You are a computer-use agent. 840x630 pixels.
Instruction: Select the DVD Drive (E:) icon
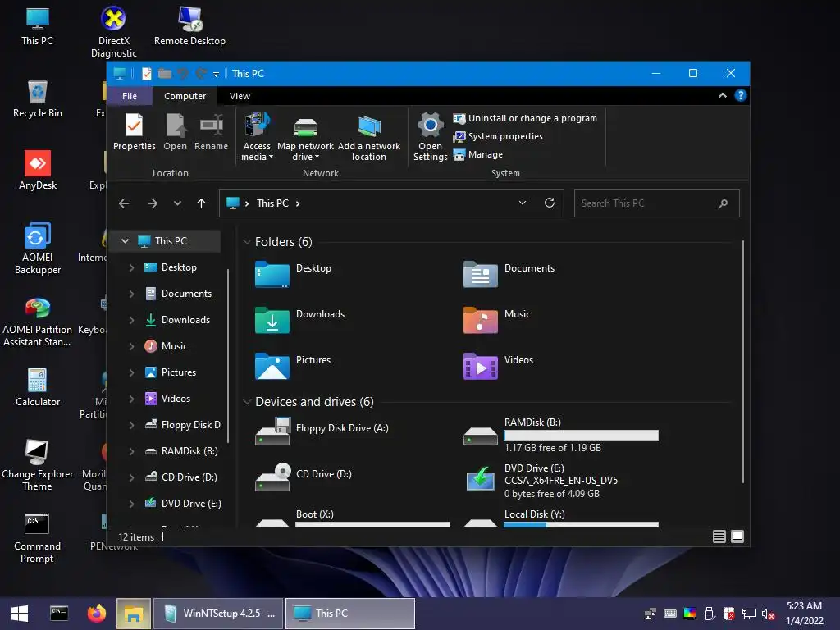(x=480, y=478)
